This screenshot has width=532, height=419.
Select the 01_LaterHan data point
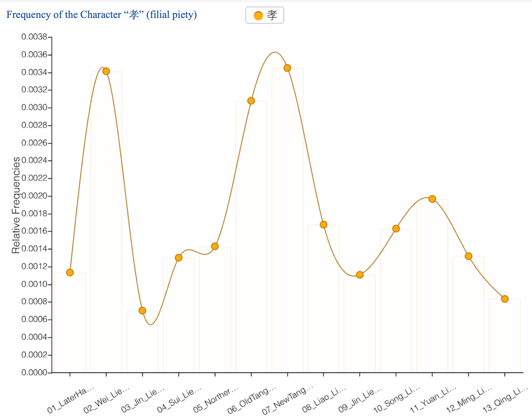(x=70, y=273)
